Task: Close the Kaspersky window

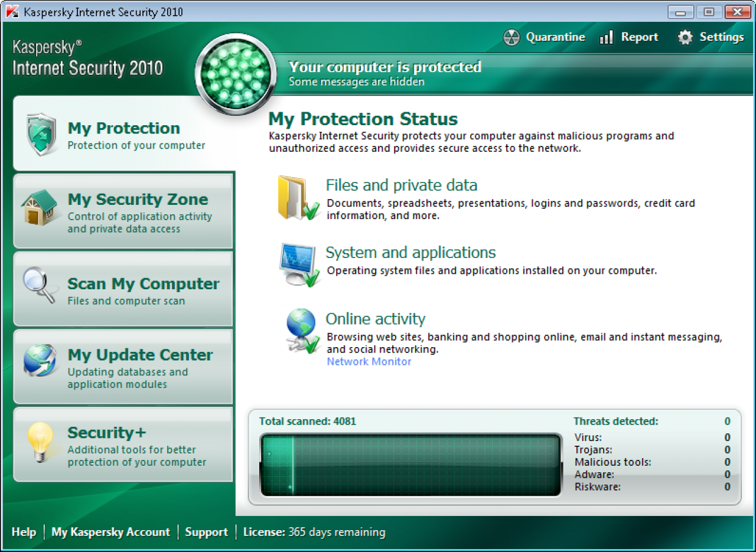Action: [737, 12]
